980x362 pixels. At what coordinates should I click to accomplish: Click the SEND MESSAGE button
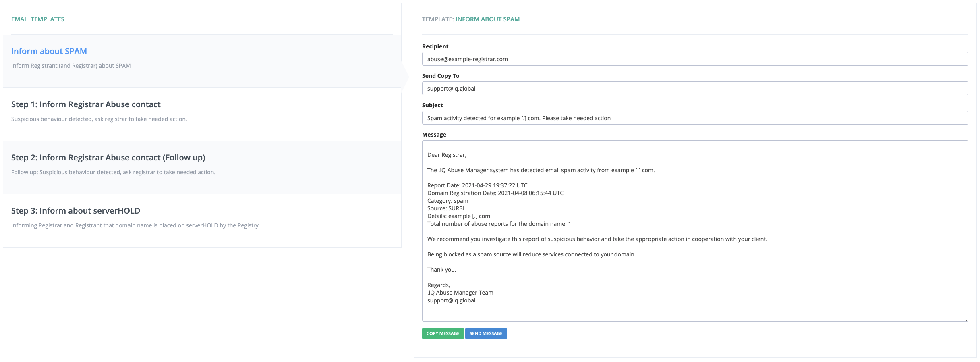point(486,333)
